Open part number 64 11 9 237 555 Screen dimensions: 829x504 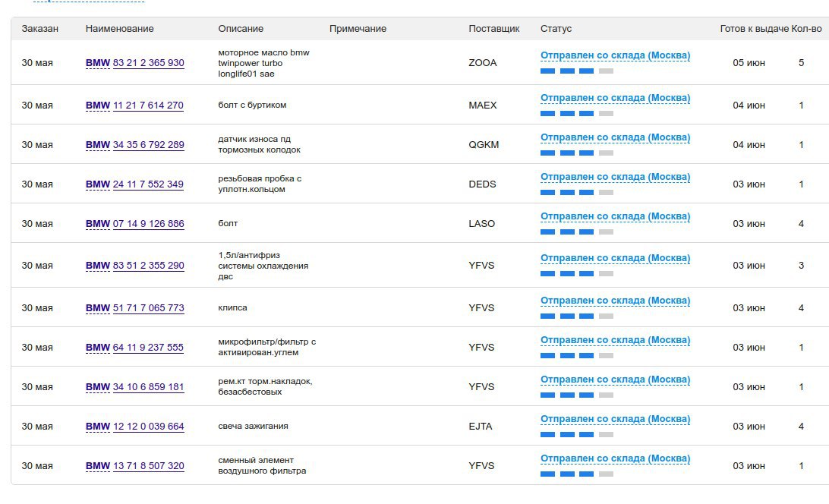[149, 348]
